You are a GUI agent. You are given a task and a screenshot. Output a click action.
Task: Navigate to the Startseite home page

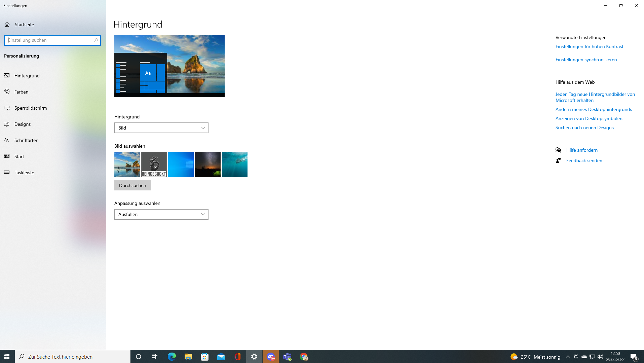coord(24,24)
